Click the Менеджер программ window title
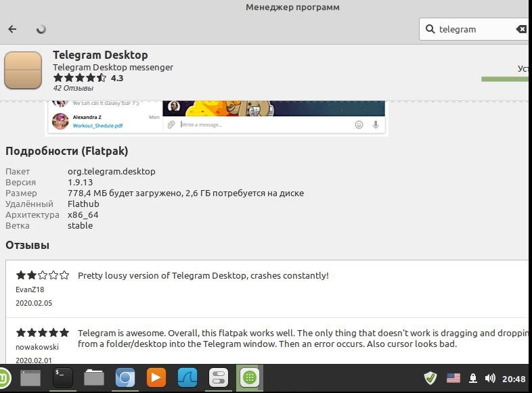The width and height of the screenshot is (532, 393). pyautogui.click(x=292, y=7)
